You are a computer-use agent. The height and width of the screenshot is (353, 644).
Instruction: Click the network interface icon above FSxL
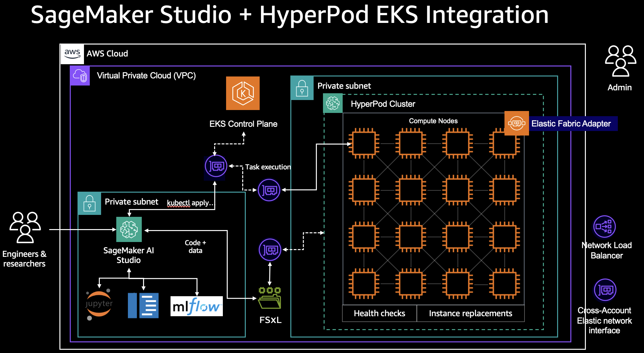click(270, 250)
